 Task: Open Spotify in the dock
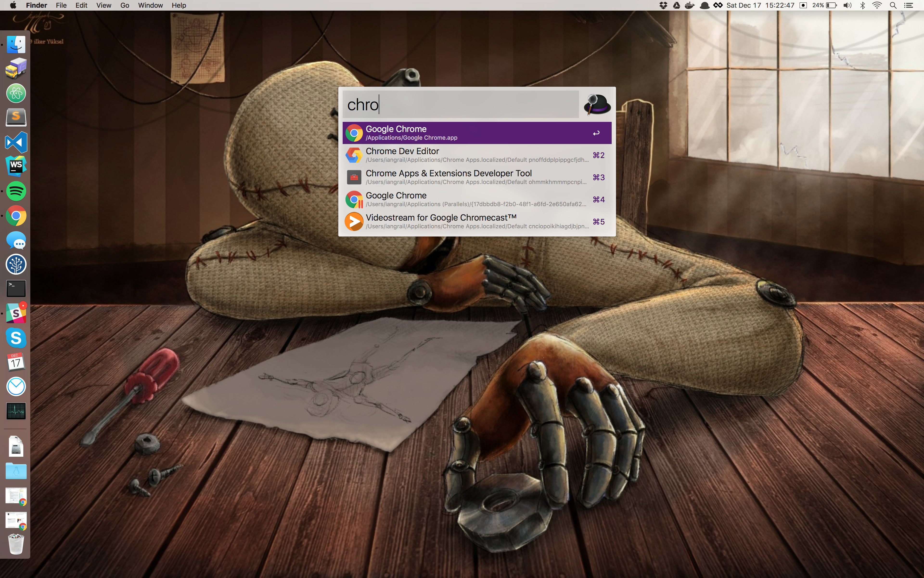(x=16, y=191)
